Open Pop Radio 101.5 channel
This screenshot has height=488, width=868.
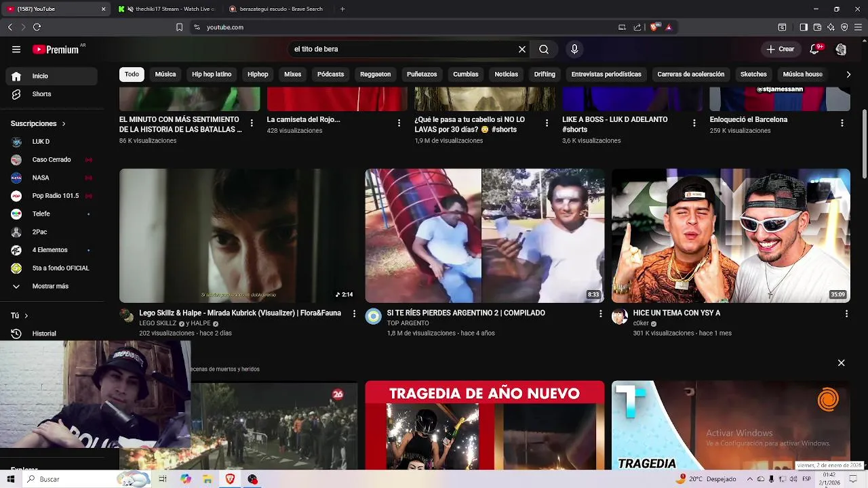[x=52, y=196]
